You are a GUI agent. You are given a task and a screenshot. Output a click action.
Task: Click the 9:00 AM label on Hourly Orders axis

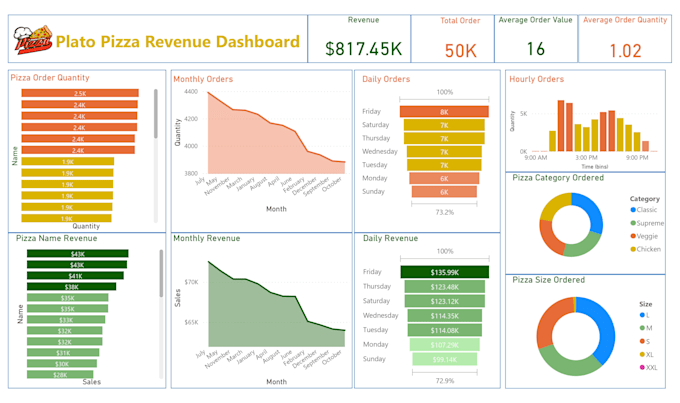click(536, 157)
